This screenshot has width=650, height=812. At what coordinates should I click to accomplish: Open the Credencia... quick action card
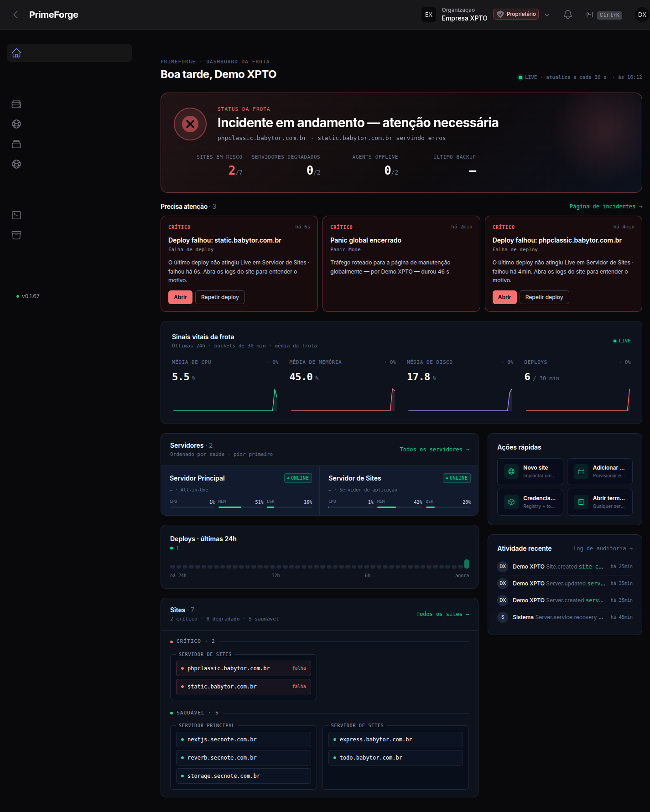pos(530,502)
